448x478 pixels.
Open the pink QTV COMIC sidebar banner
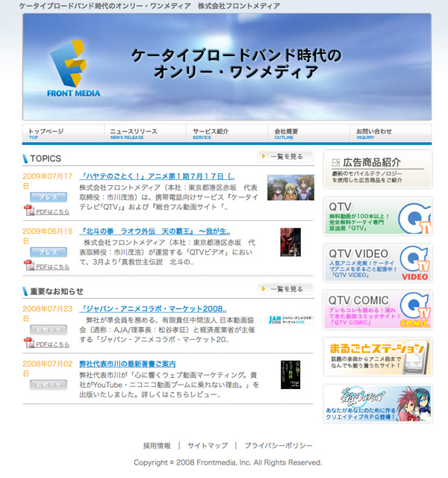(378, 310)
